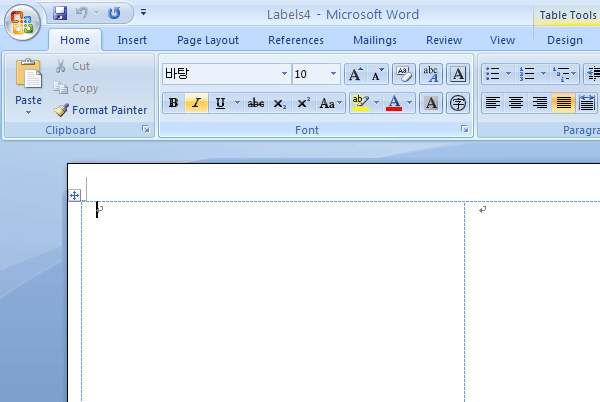Expand the font name dropdown

coord(284,74)
